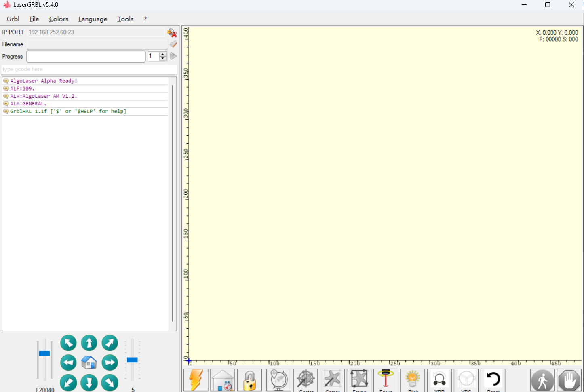The height and width of the screenshot is (392, 584).
Task: Open the Tools menu
Action: tap(125, 19)
